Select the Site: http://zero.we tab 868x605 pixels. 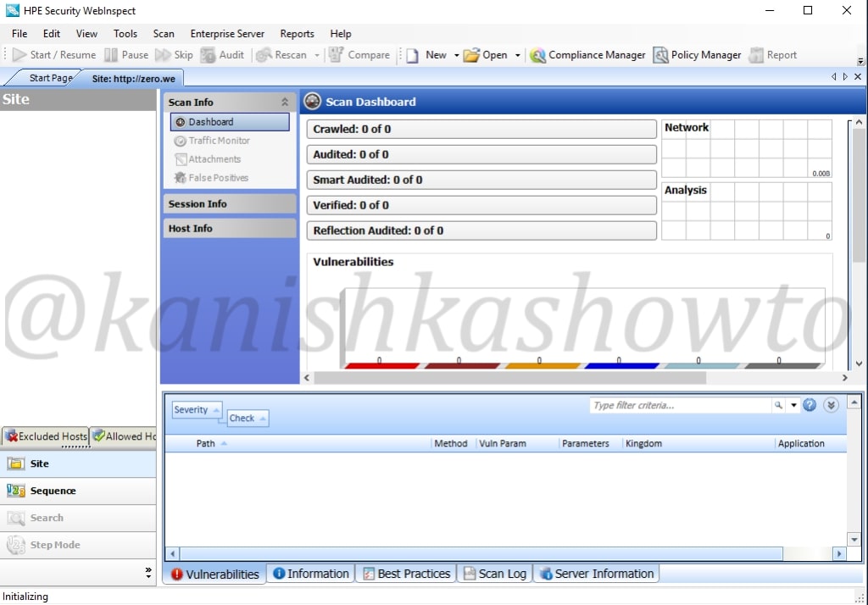[x=133, y=79]
